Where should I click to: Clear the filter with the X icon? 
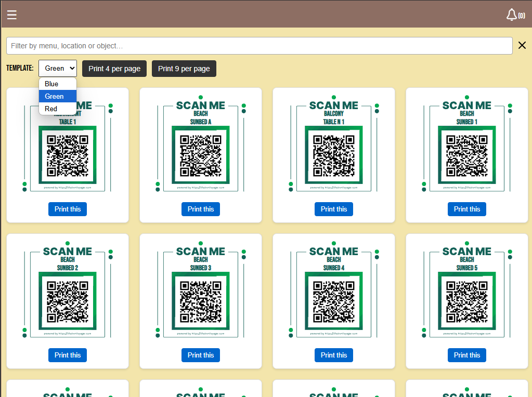point(522,45)
